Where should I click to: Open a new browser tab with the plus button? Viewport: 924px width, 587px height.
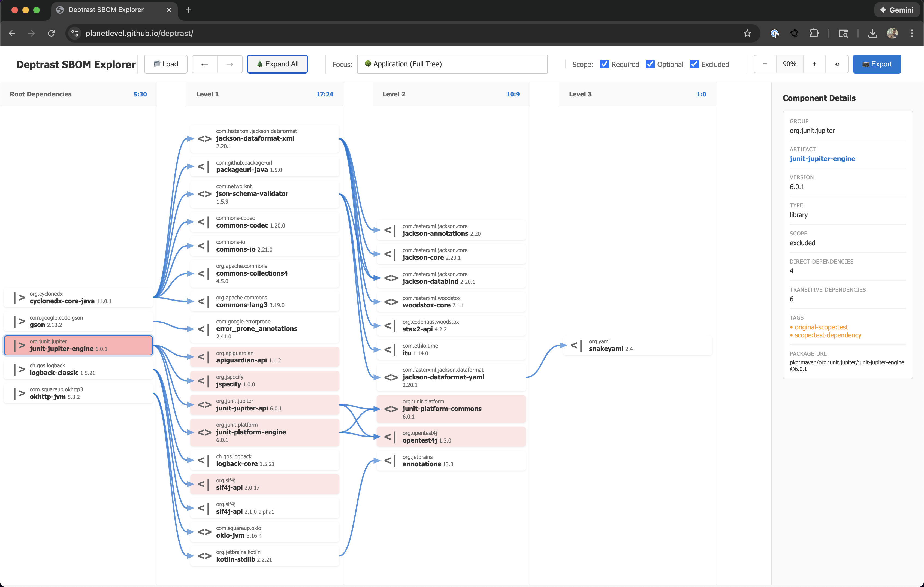(188, 10)
